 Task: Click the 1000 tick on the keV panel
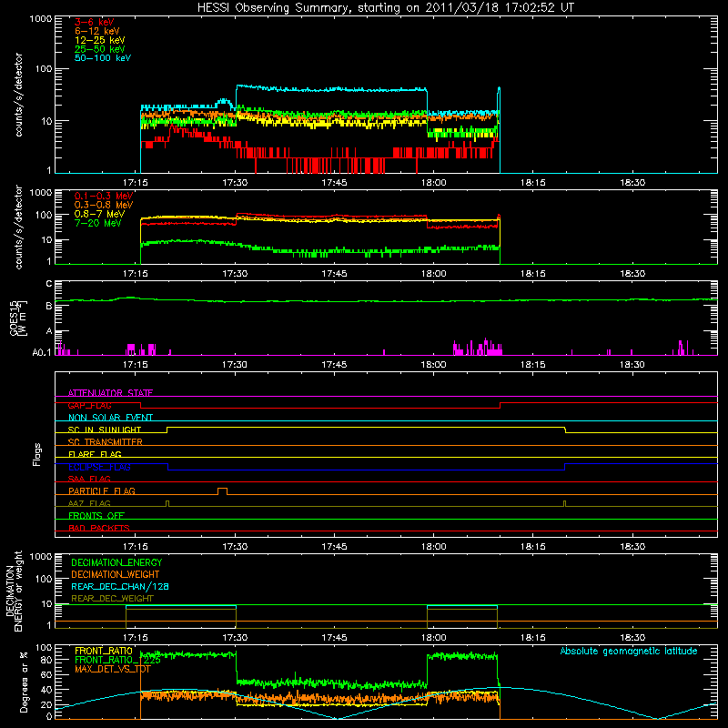tap(41, 19)
